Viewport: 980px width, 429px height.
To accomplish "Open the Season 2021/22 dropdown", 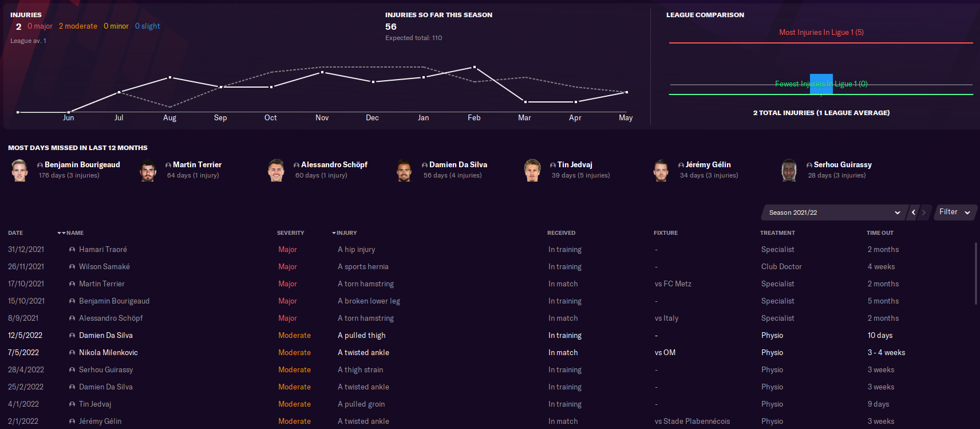I will (835, 212).
